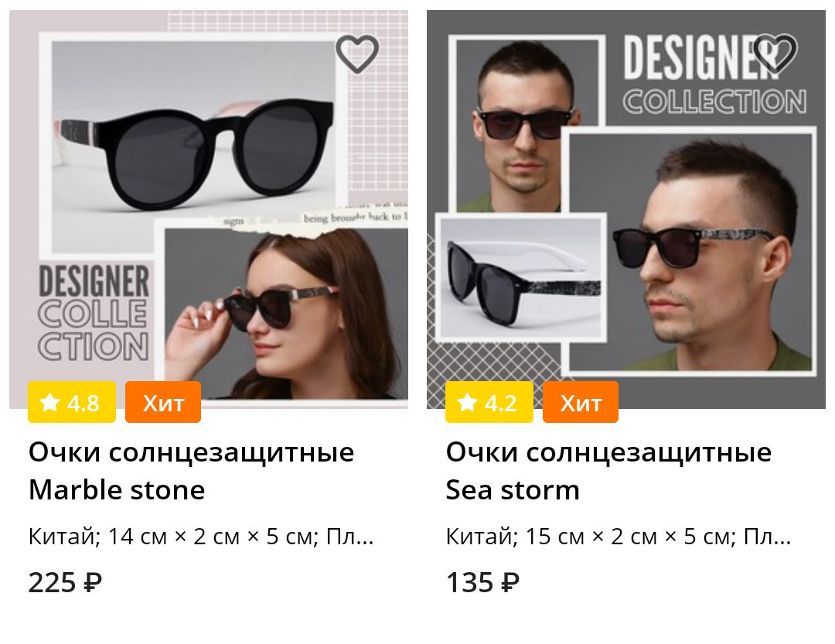
Task: Open the Sea storm product image
Action: [626, 210]
